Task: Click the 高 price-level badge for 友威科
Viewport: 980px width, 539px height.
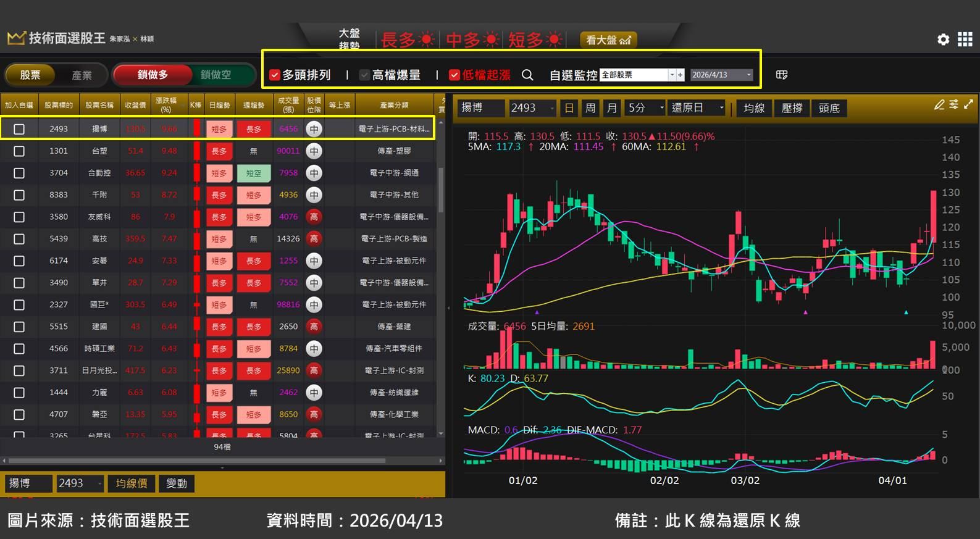Action: coord(314,217)
